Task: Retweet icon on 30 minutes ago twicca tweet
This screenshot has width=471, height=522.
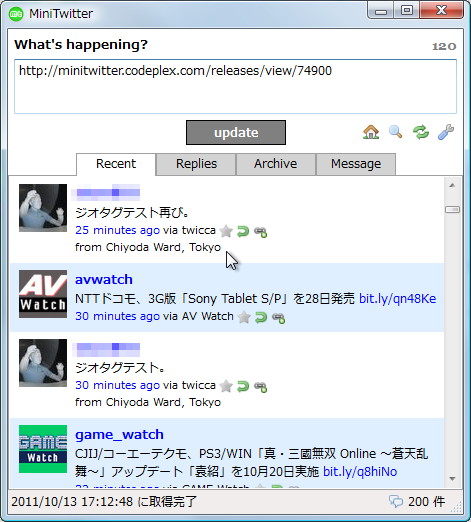Action: pos(260,387)
